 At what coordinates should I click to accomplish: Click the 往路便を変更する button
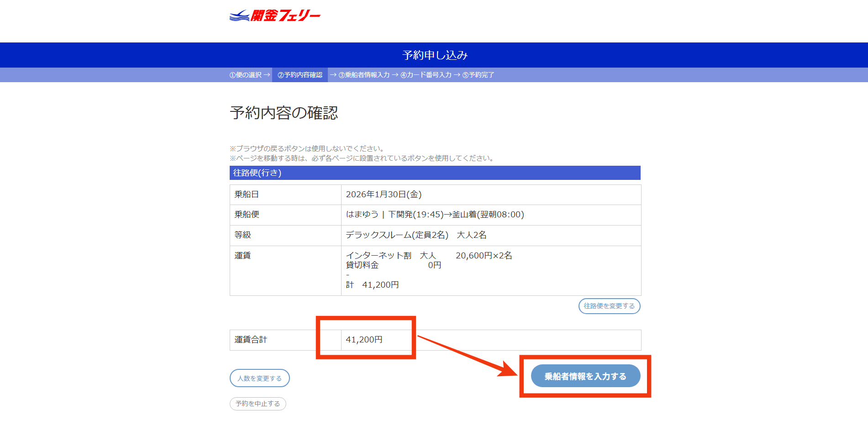[x=609, y=306]
